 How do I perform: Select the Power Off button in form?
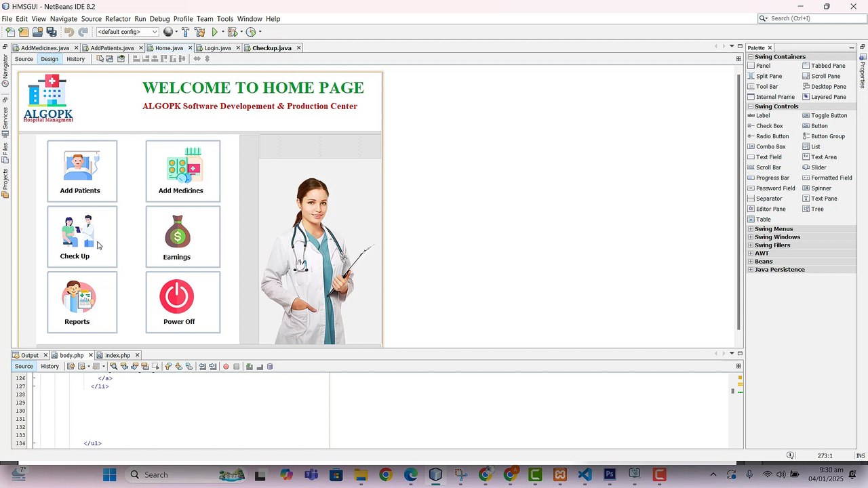tap(183, 302)
